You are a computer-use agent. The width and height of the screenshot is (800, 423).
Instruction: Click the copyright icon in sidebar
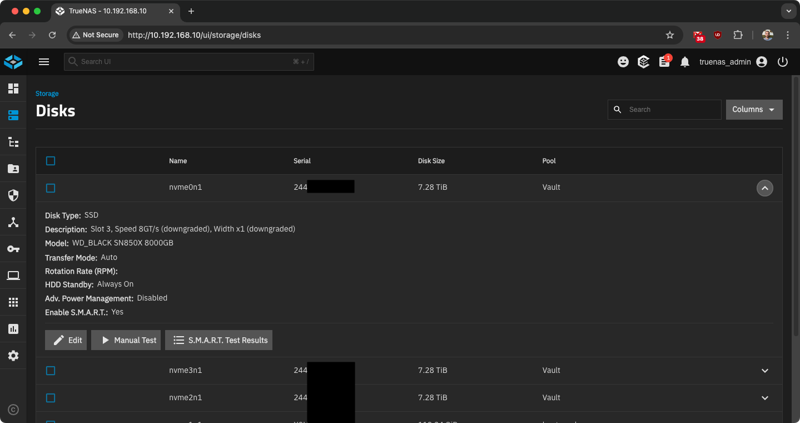click(13, 410)
